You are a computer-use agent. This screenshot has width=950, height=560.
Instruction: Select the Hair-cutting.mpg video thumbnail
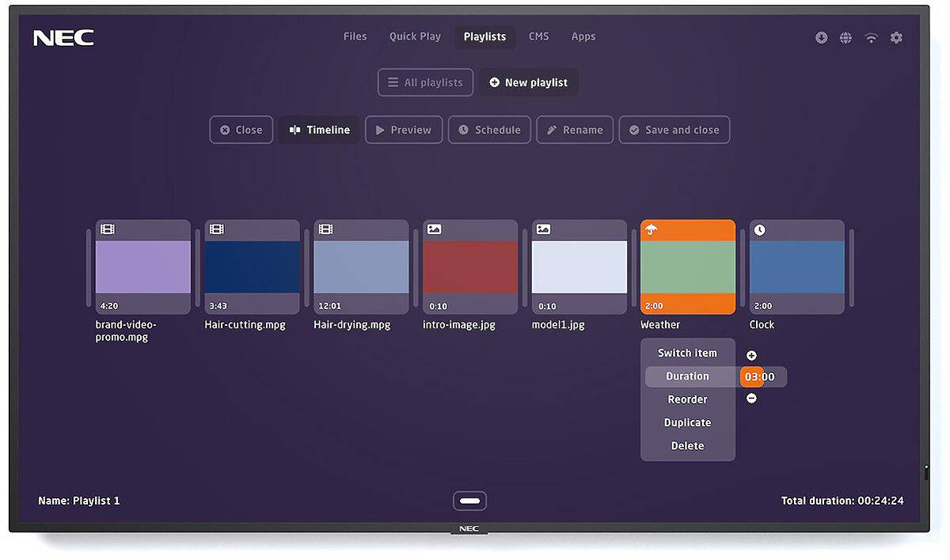[x=253, y=267]
